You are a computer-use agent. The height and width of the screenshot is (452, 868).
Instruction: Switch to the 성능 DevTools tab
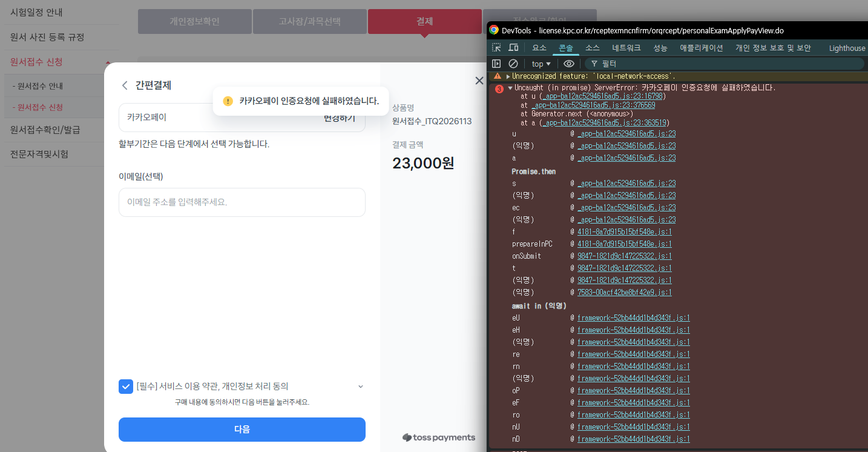(660, 48)
